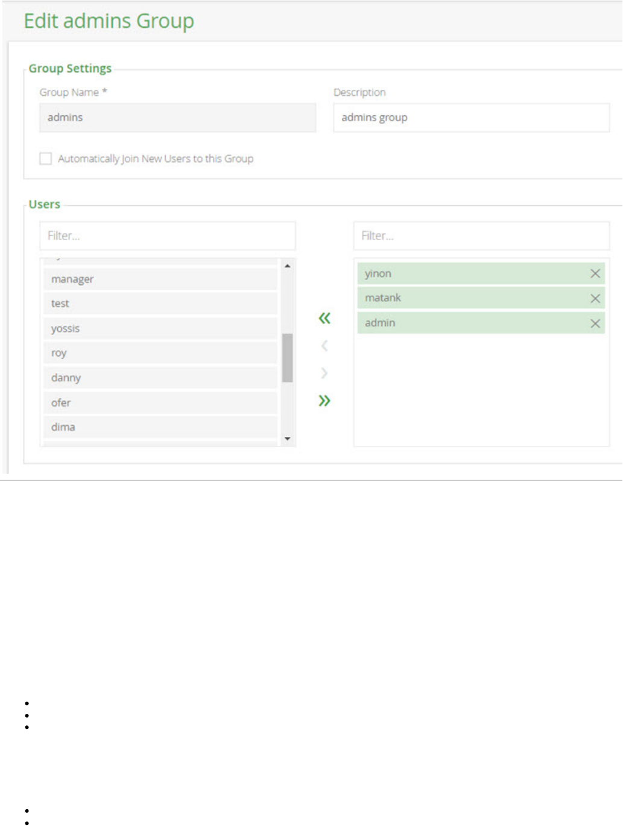623x840 pixels.
Task: Click the users list scrollbar thumb
Action: pyautogui.click(x=288, y=357)
